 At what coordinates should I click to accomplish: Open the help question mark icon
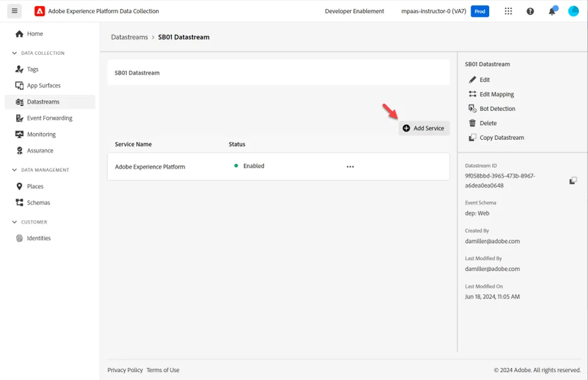530,11
